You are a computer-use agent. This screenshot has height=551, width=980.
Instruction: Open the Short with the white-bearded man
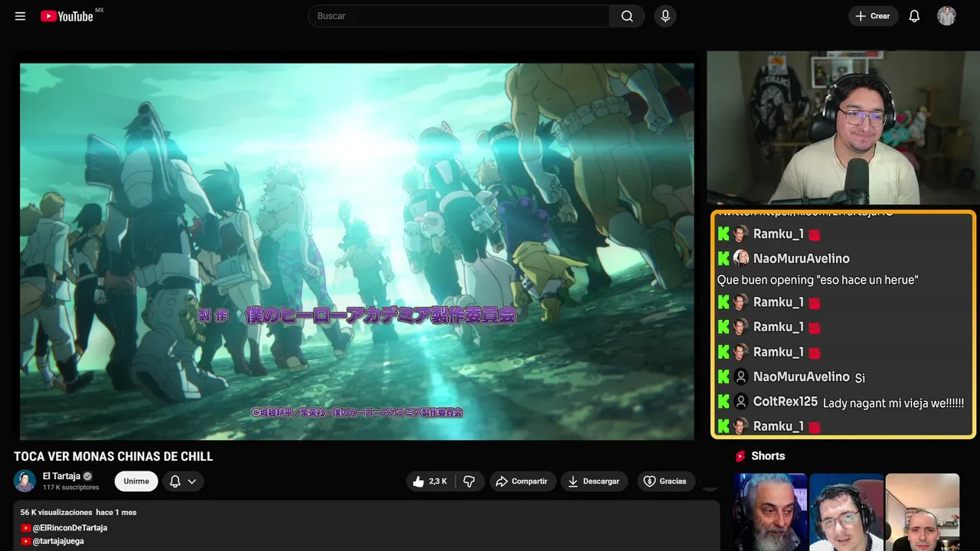tap(770, 512)
